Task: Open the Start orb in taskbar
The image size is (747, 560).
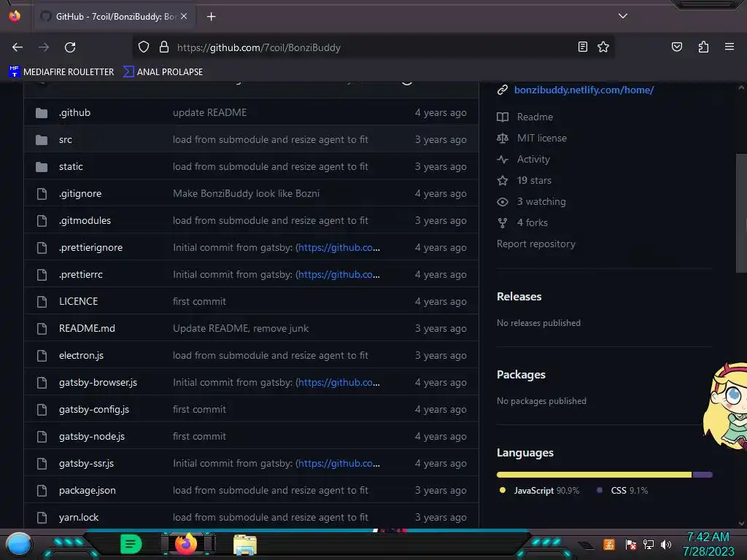Action: pos(19,545)
